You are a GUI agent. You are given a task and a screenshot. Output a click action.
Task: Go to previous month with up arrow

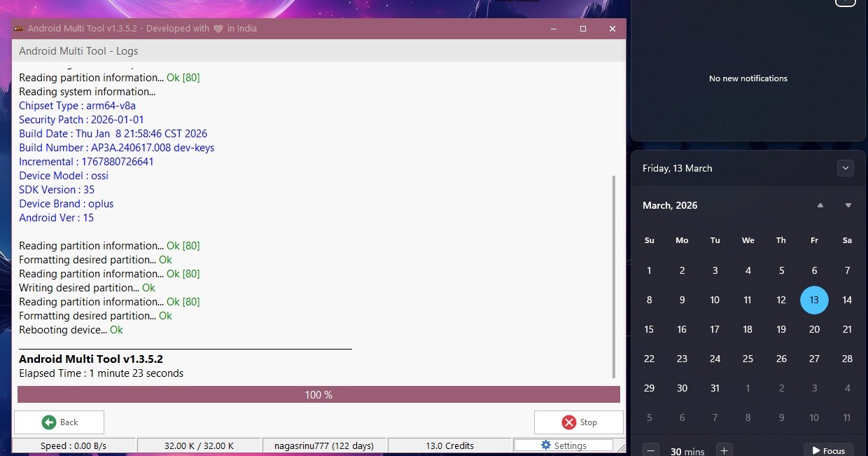[820, 205]
